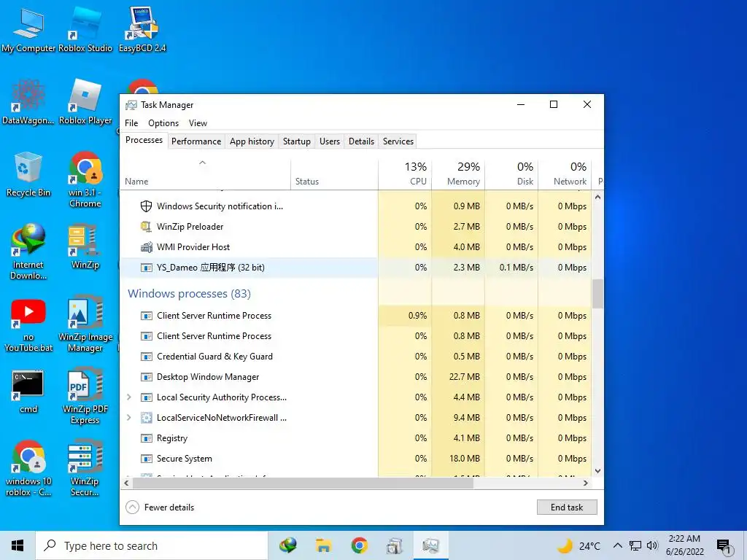Switch to the Performance tab
This screenshot has height=560, width=747.
[196, 141]
